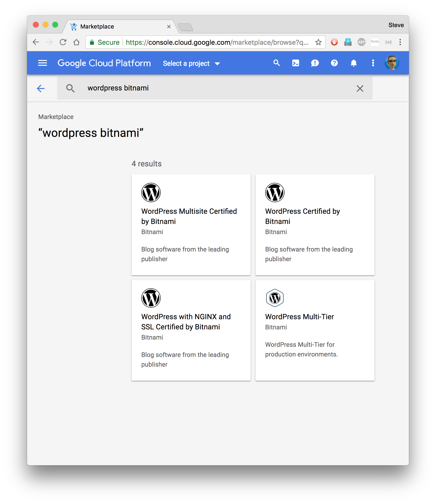Screen dimensions: 436x504
Task: Open the header's three-dot utilities menu
Action: [x=373, y=63]
